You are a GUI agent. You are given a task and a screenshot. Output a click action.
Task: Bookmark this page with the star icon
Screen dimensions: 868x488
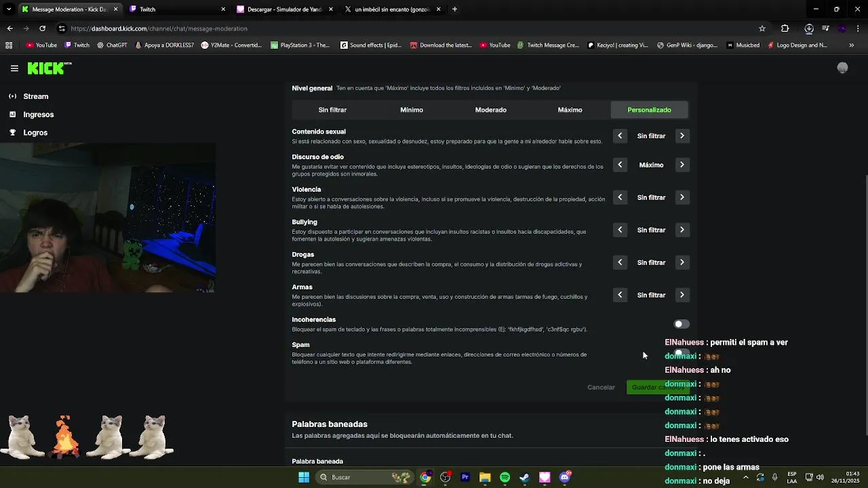tap(762, 28)
